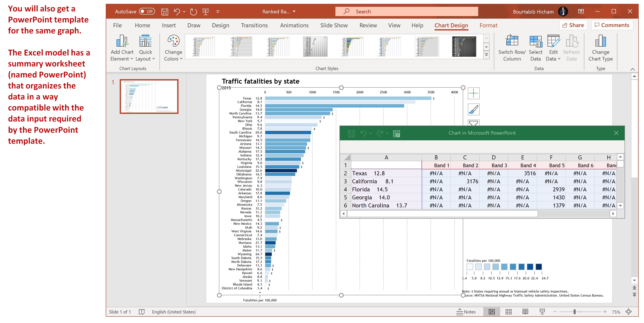Click the Comments button
The height and width of the screenshot is (323, 644).
pyautogui.click(x=612, y=25)
